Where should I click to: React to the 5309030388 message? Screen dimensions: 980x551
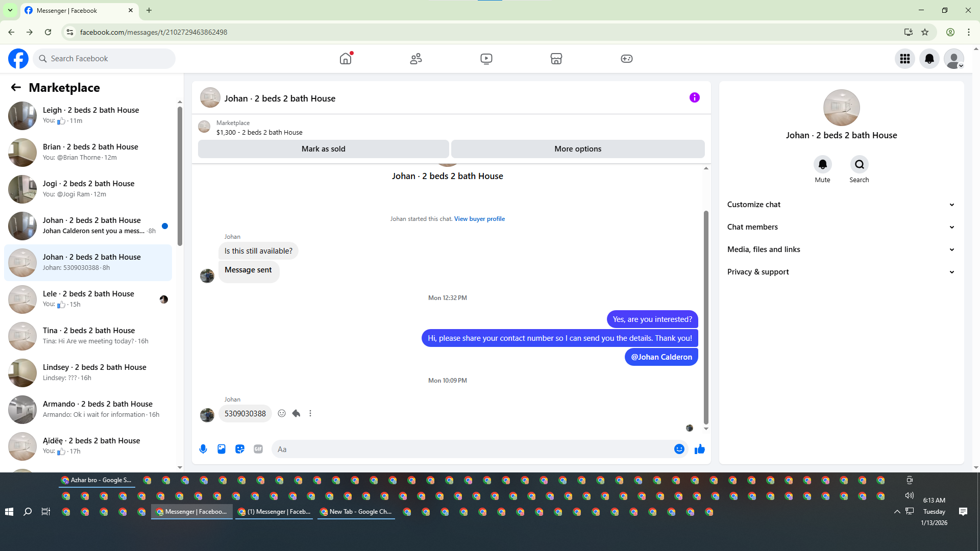282,413
